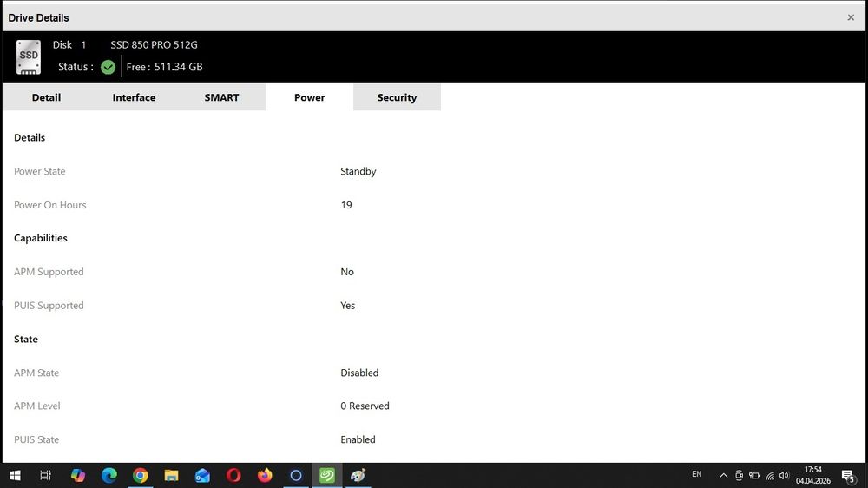Open Firefox from the taskbar
This screenshot has width=868, height=488.
click(x=265, y=475)
